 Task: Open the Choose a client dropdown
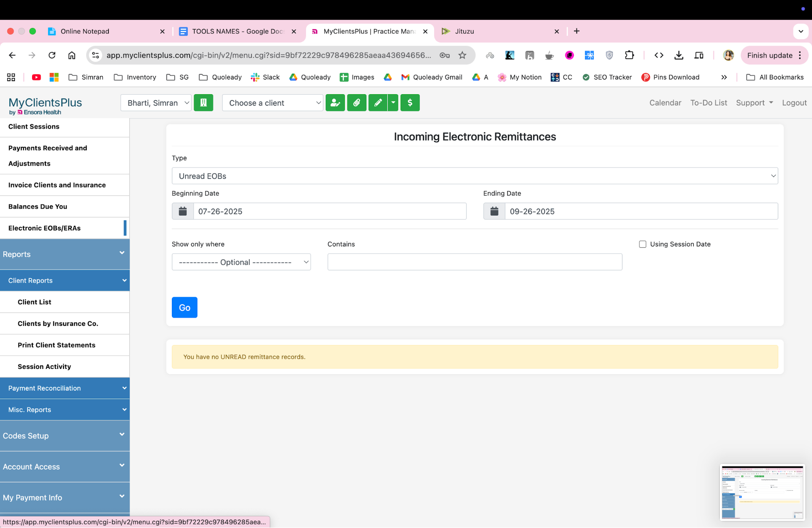[272, 103]
